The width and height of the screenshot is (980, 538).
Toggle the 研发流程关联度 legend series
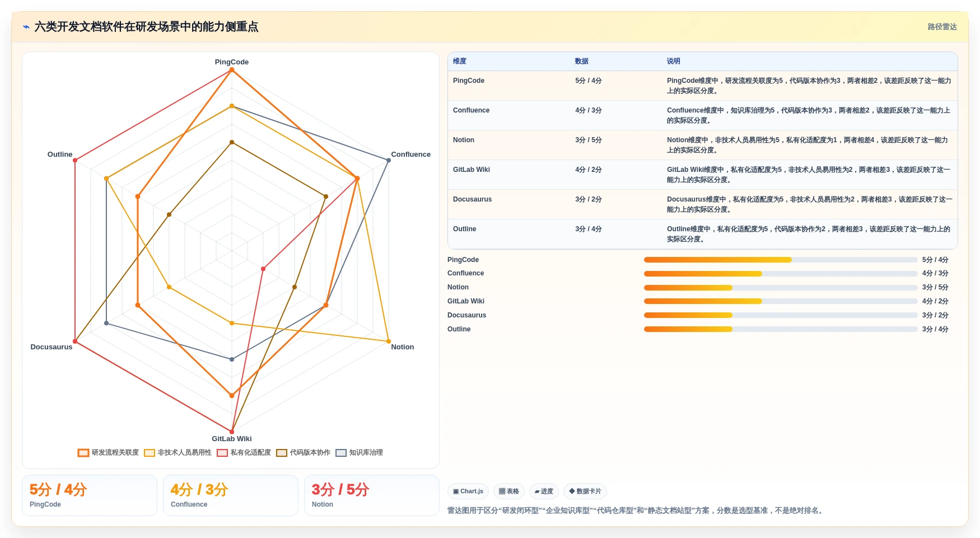coord(108,452)
